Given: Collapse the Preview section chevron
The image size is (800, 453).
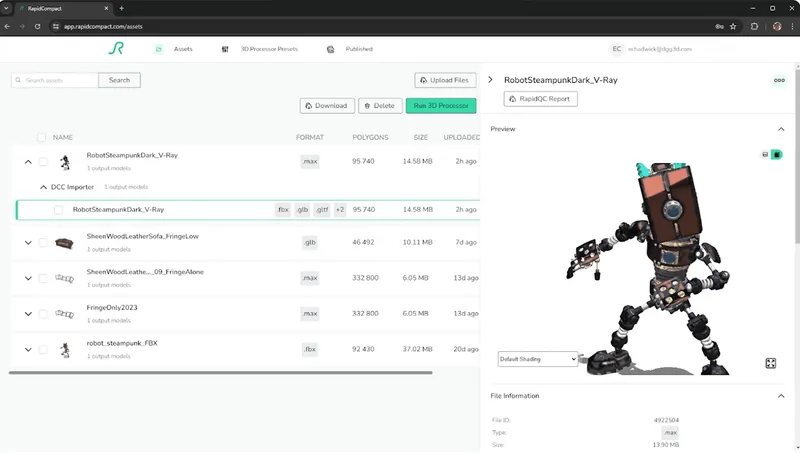Looking at the screenshot, I should pyautogui.click(x=781, y=129).
